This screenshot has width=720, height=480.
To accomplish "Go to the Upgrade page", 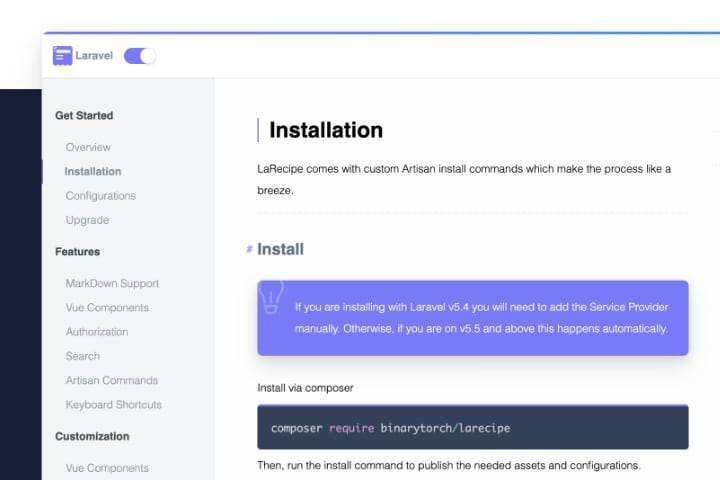I will 87,220.
